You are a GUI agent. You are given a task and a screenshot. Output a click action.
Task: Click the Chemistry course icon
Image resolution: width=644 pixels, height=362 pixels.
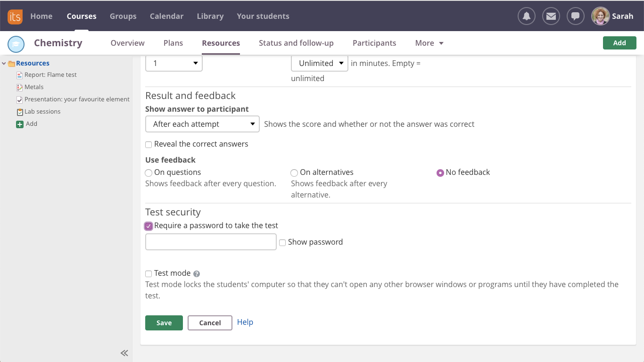(x=16, y=44)
